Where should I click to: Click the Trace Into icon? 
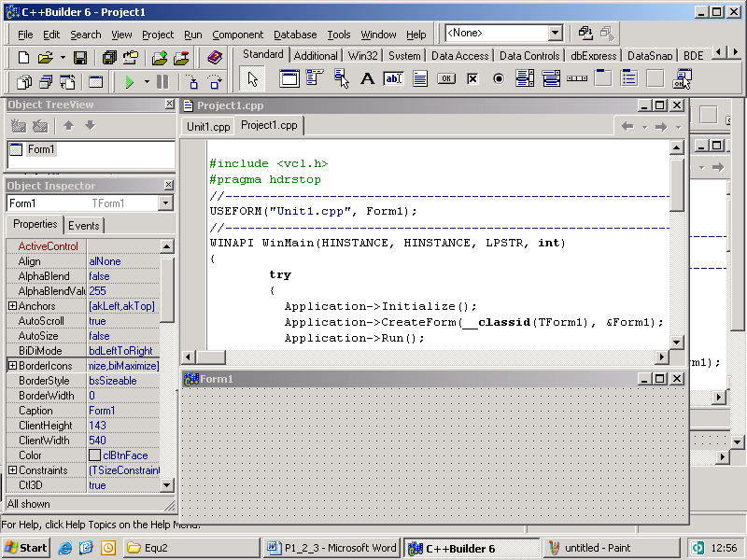tap(193, 82)
